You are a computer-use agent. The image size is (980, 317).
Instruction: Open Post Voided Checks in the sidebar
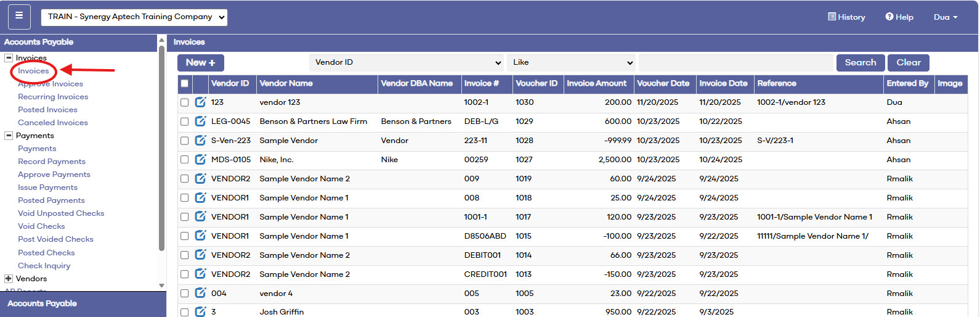(55, 239)
